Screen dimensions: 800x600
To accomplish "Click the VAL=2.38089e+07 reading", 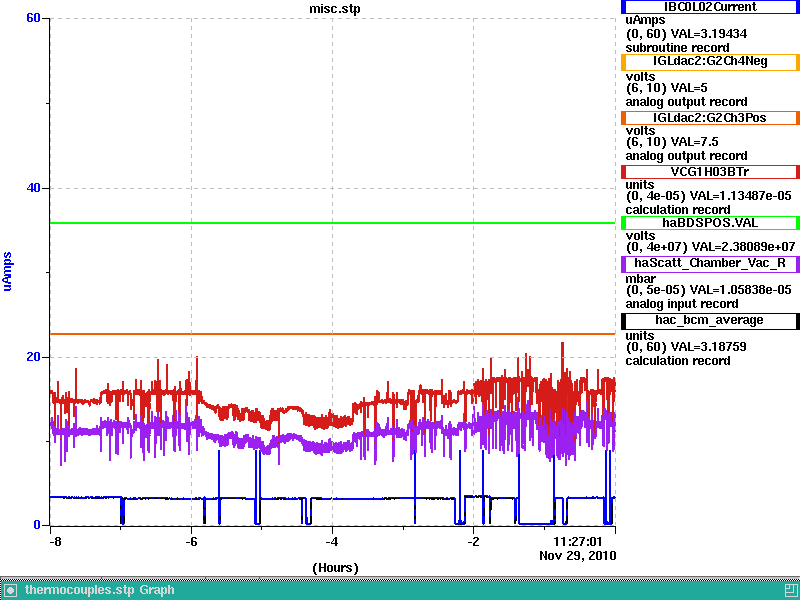I will point(744,247).
